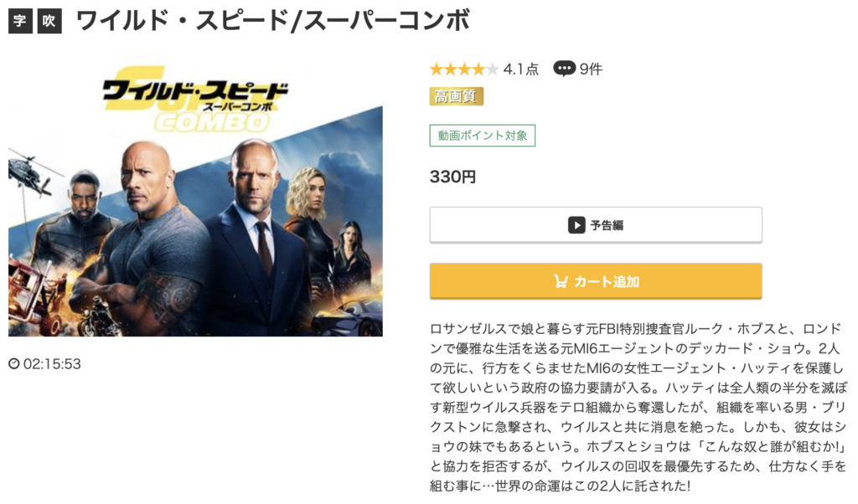Click the 4.1点 rating score
The height and width of the screenshot is (504, 858).
click(x=521, y=69)
